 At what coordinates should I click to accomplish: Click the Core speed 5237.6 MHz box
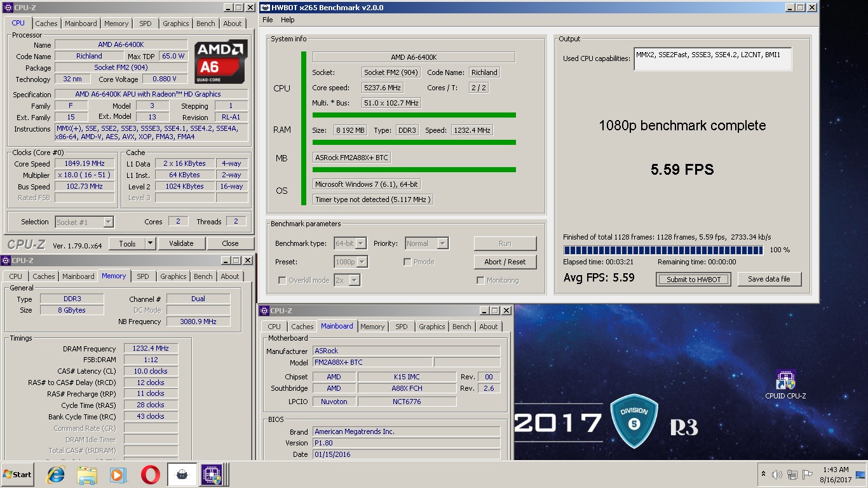click(383, 88)
